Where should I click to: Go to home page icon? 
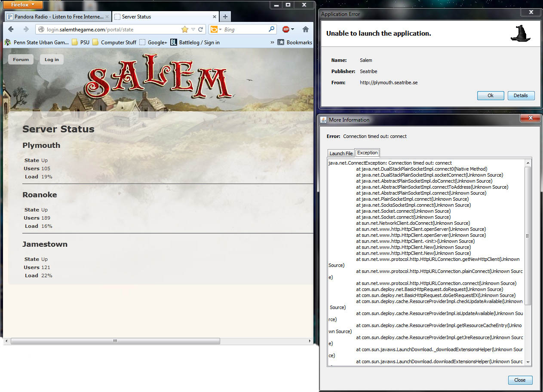[306, 29]
